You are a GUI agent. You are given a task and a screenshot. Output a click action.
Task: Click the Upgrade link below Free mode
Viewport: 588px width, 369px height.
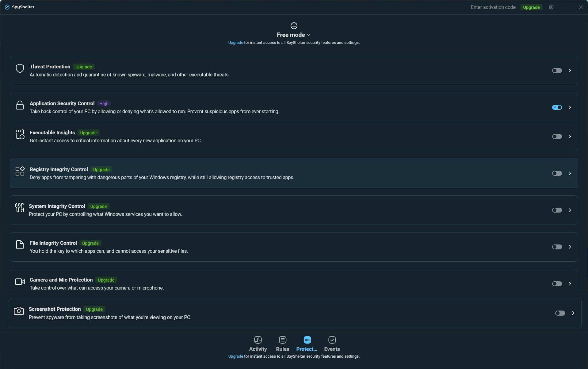pos(235,43)
